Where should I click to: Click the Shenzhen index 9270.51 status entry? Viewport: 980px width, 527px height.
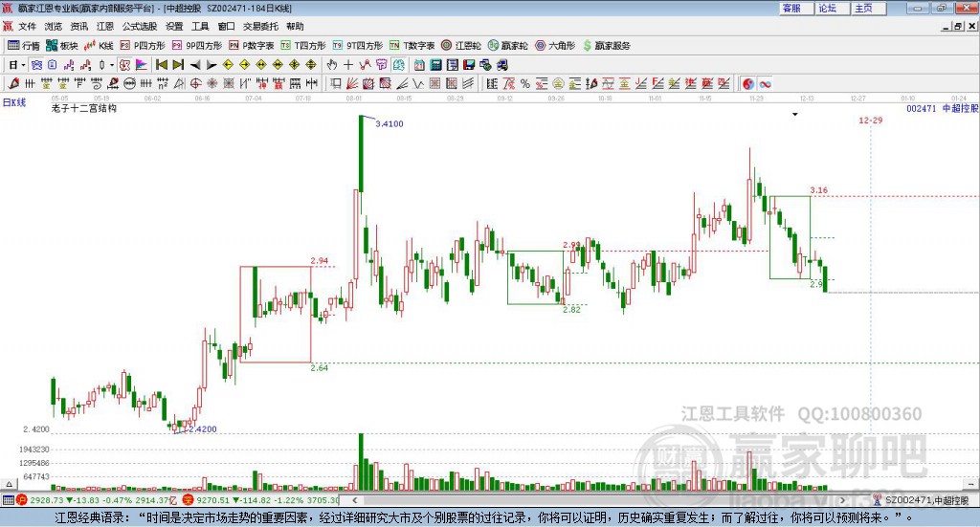261,500
